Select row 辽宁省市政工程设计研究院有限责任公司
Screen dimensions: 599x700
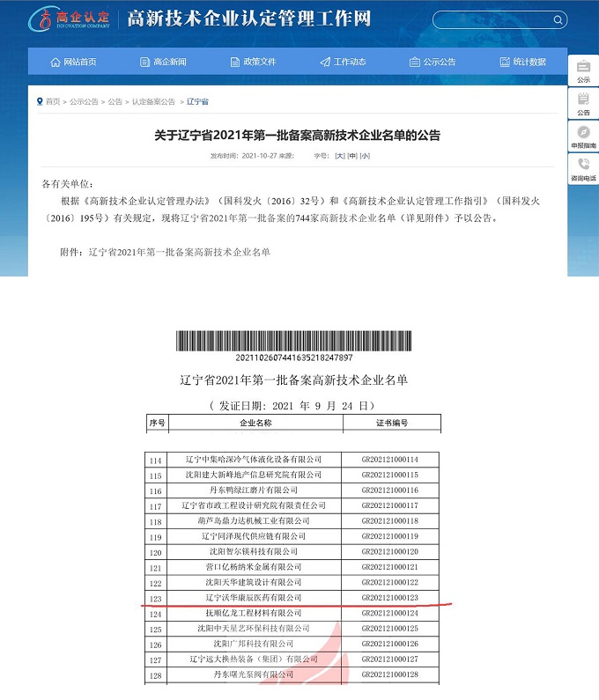point(292,505)
